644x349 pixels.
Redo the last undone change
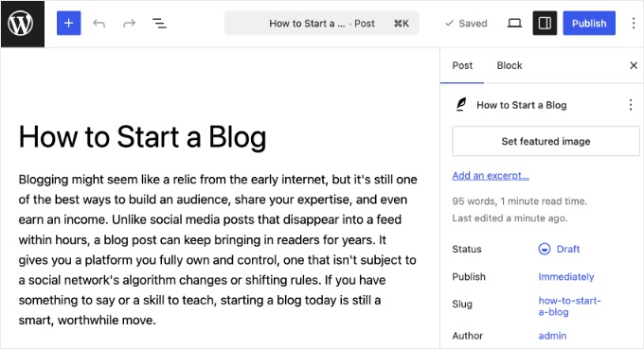pyautogui.click(x=129, y=24)
